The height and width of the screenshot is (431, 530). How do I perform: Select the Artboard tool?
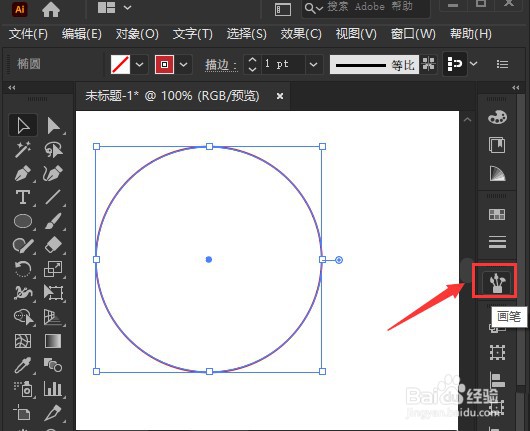pyautogui.click(x=23, y=413)
